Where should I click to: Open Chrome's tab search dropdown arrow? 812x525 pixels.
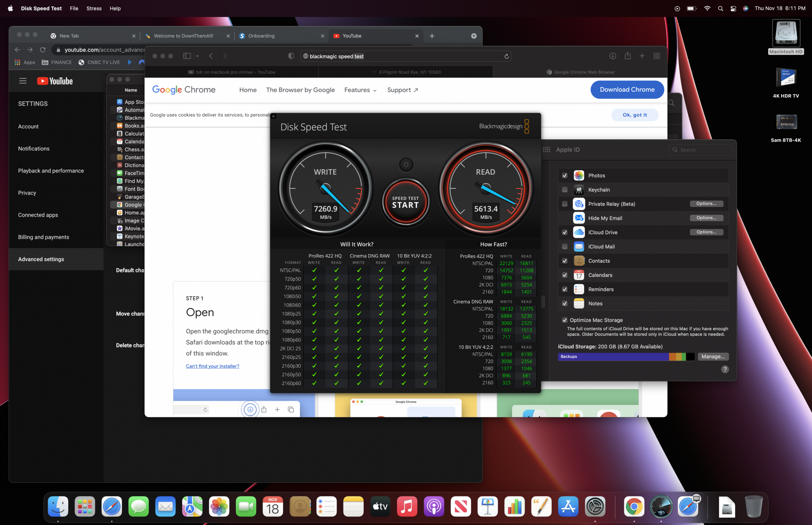click(473, 36)
